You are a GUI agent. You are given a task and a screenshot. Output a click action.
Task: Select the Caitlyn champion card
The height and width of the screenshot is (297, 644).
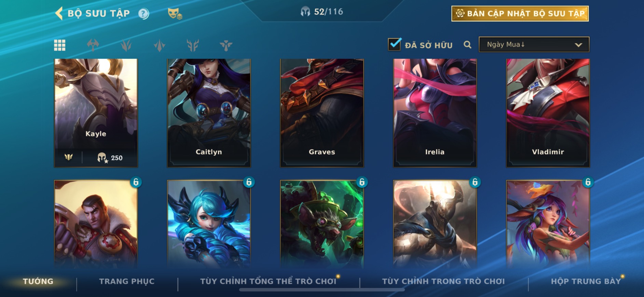209,113
